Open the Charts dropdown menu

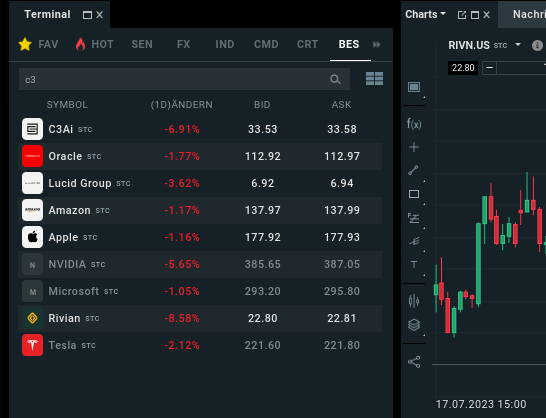425,14
